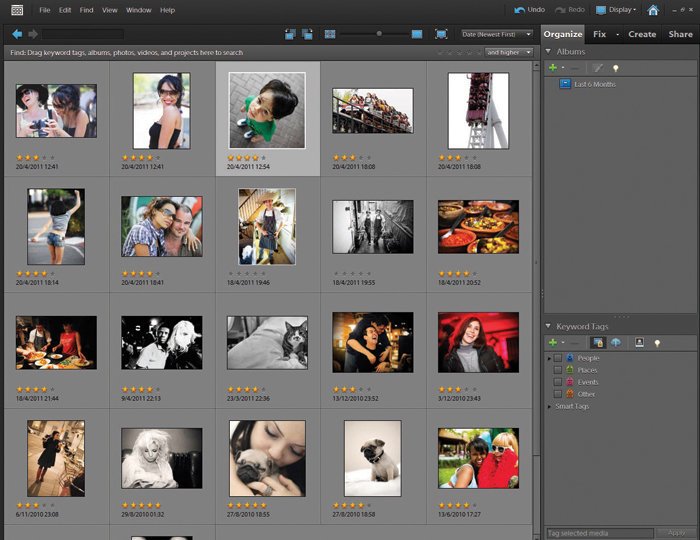The image size is (700, 540).
Task: Check the Events keyword tag checkbox
Action: [x=558, y=382]
